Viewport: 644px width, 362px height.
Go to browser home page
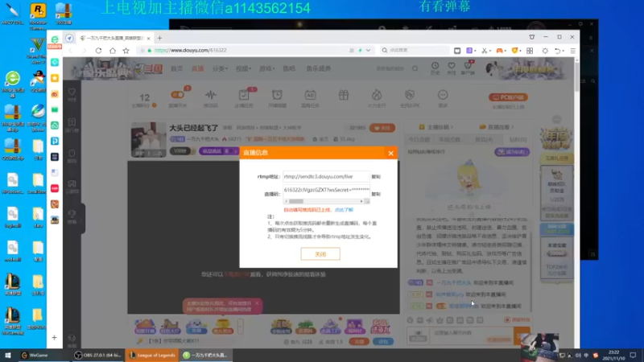(x=113, y=51)
